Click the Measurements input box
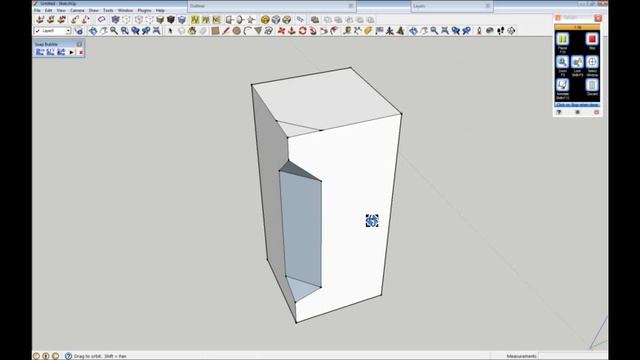 point(573,356)
